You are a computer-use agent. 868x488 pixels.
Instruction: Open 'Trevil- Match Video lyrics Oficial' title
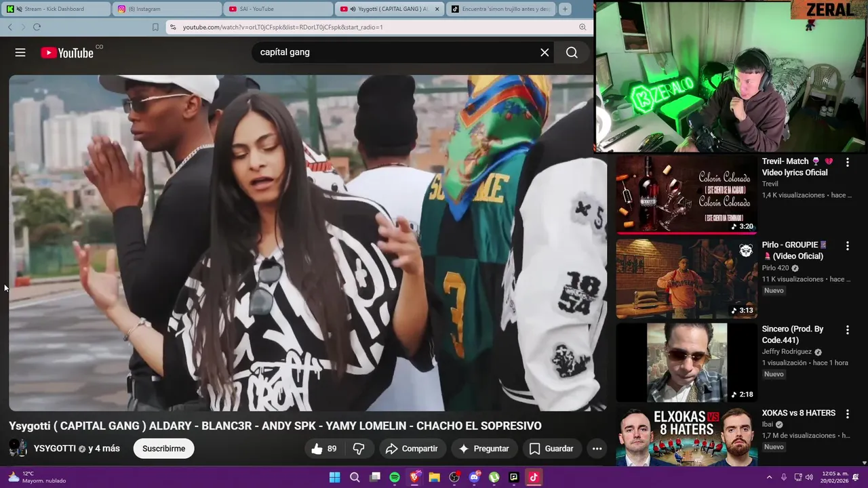[797, 167]
